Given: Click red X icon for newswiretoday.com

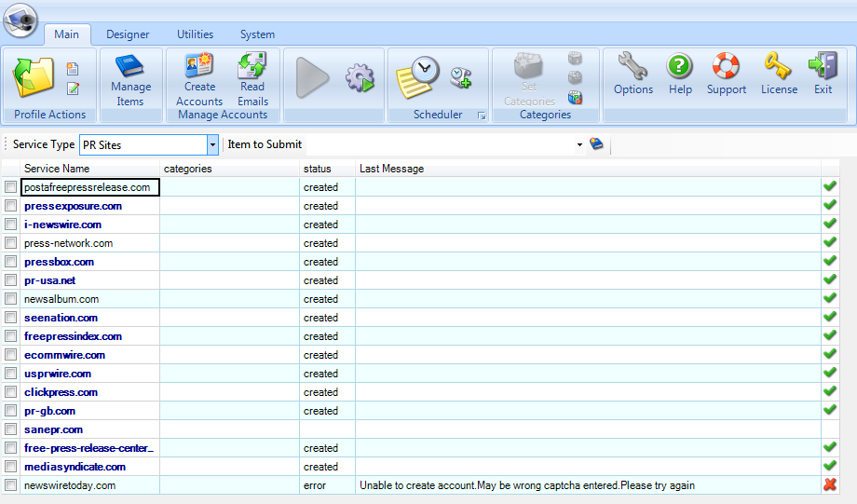Looking at the screenshot, I should pos(830,484).
